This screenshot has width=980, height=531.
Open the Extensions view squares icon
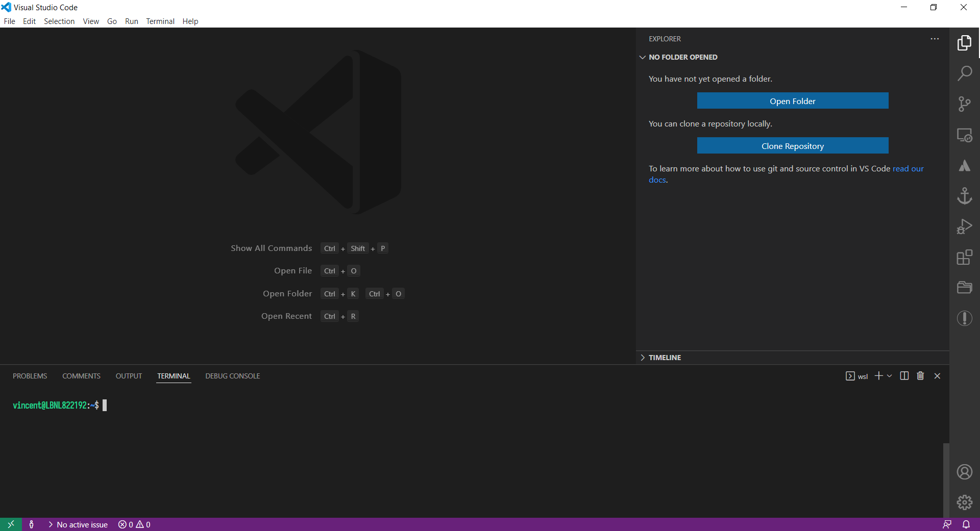coord(964,257)
